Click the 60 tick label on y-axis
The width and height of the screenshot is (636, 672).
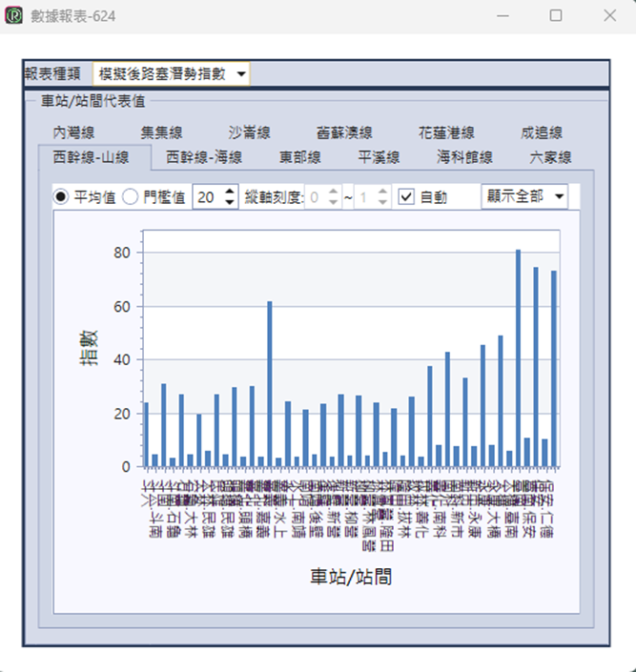(x=122, y=307)
